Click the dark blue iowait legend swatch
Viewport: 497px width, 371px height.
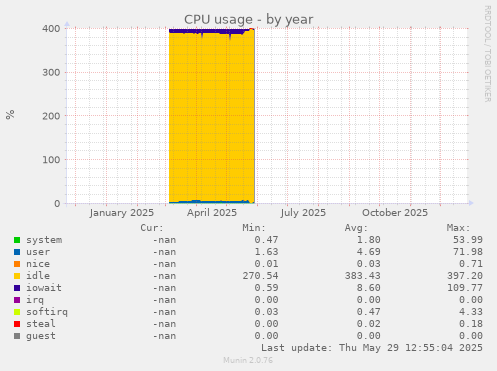[17, 288]
